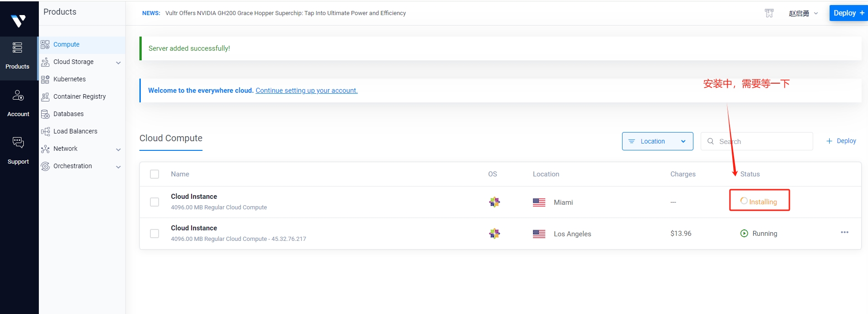The width and height of the screenshot is (868, 314).
Task: Click the Server added successfully message
Action: point(189,48)
